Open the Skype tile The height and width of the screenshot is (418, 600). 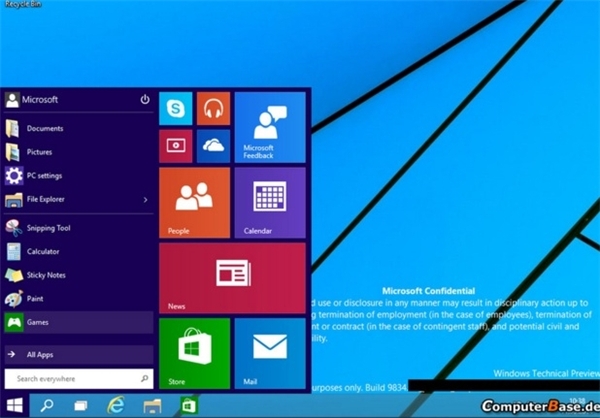(x=176, y=108)
